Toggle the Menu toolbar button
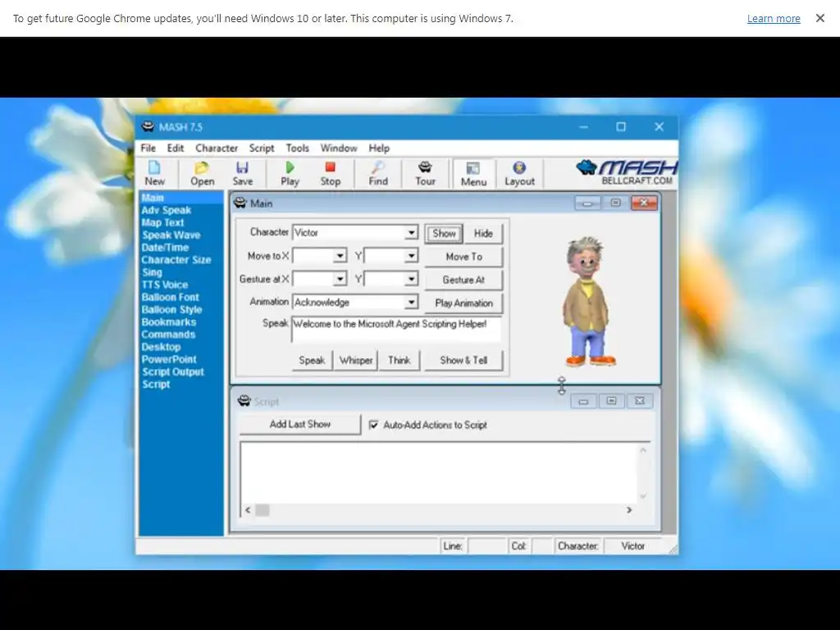840x630 pixels. coord(473,174)
